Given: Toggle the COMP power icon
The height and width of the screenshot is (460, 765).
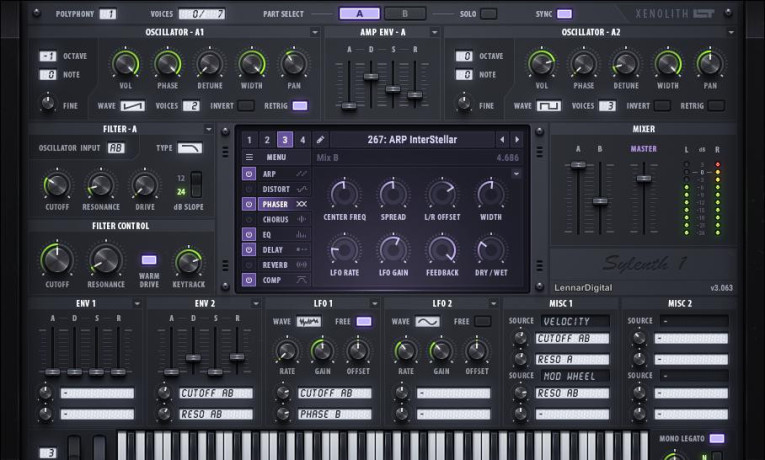Looking at the screenshot, I should coord(249,280).
